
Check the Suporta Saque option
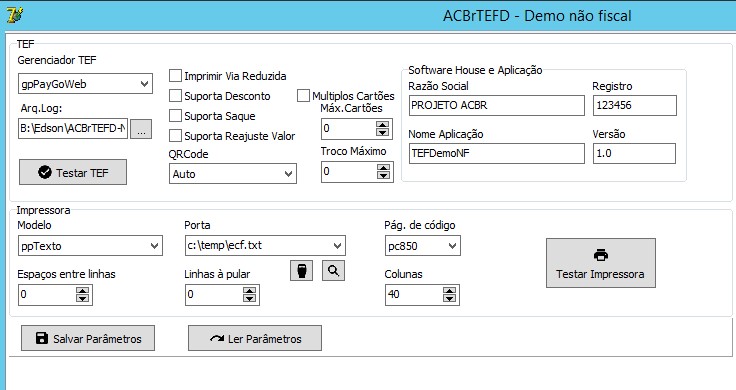[x=176, y=115]
